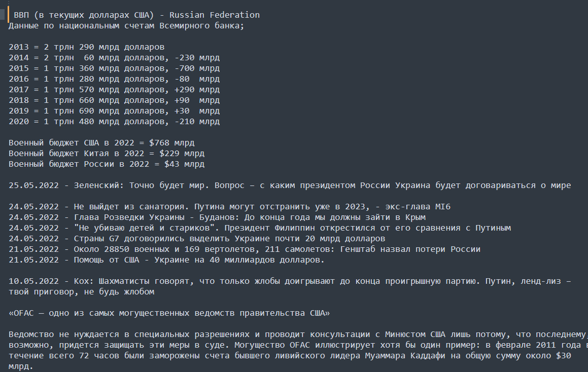Click the 'Помощь от США' 40 миллиардов line
This screenshot has height=372, width=588.
[166, 260]
